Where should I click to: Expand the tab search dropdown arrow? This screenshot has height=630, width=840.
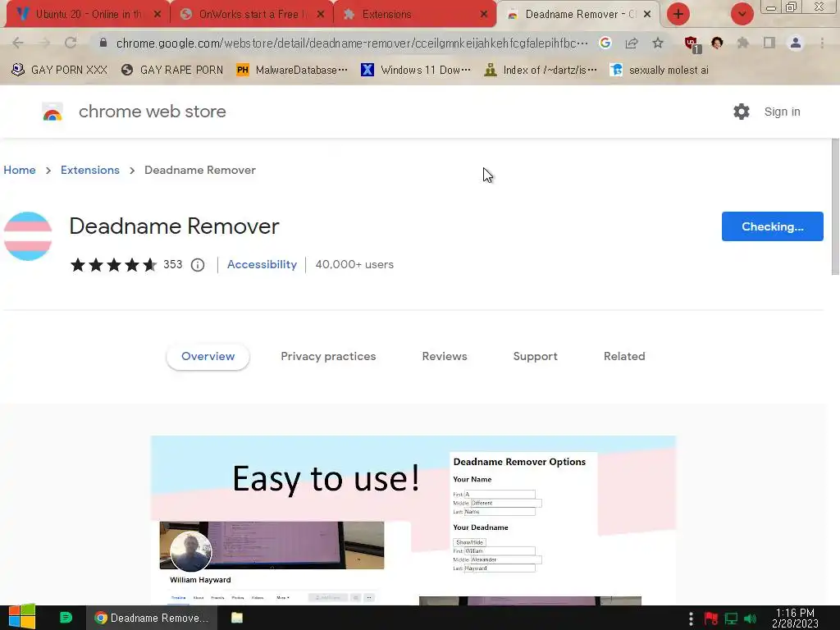coord(742,14)
